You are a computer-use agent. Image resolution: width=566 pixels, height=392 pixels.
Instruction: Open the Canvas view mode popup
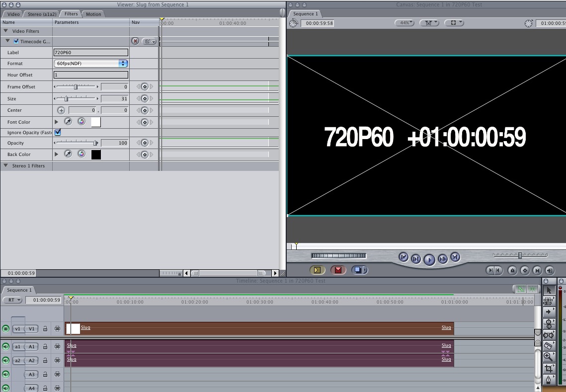tap(454, 23)
